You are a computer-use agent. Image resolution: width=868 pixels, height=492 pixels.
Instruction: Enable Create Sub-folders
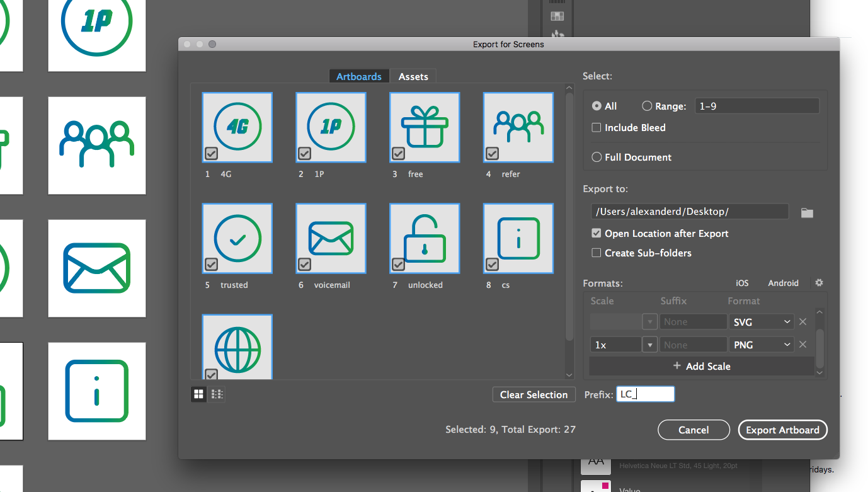[596, 253]
